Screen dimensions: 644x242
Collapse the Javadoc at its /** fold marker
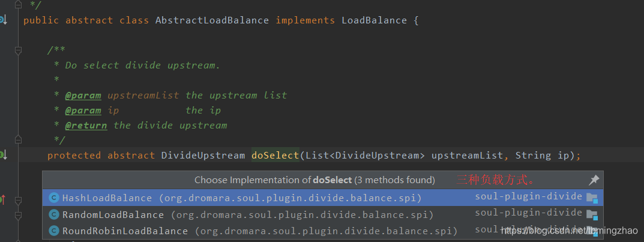tap(18, 50)
